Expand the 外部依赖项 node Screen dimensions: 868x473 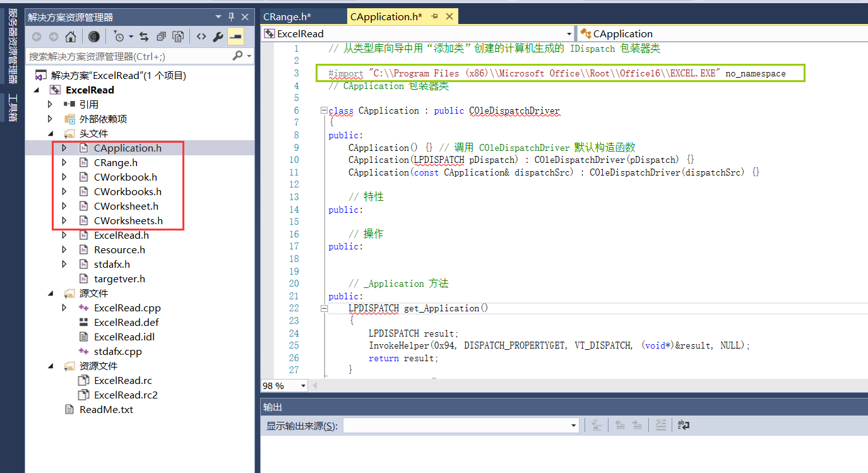click(x=51, y=119)
